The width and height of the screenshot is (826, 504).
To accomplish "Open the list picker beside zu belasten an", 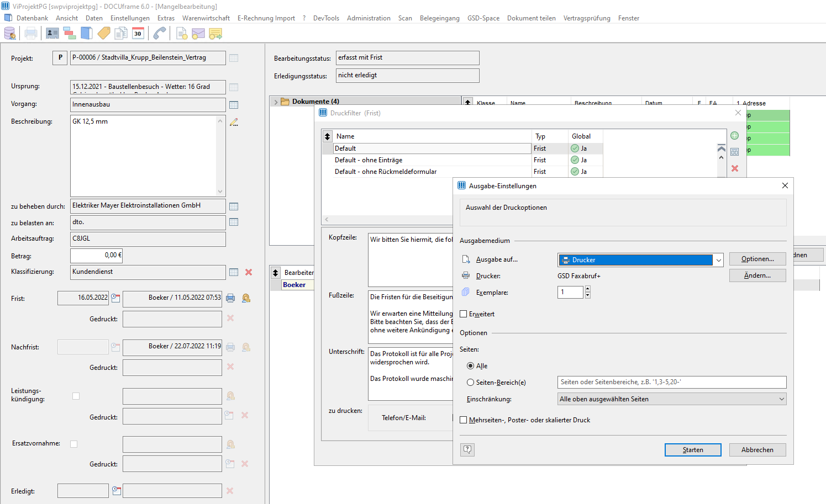I will (234, 222).
